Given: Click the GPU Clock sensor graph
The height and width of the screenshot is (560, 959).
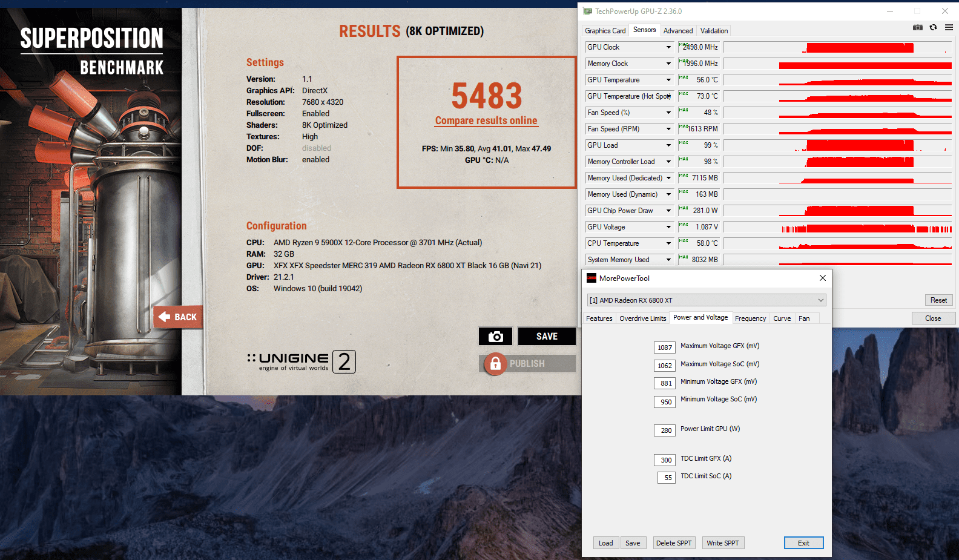Looking at the screenshot, I should click(838, 47).
